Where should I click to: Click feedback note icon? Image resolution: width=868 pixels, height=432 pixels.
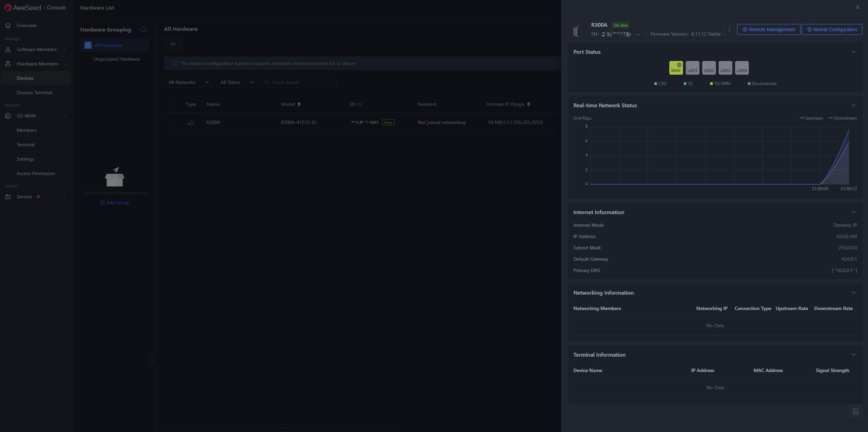[x=855, y=411]
